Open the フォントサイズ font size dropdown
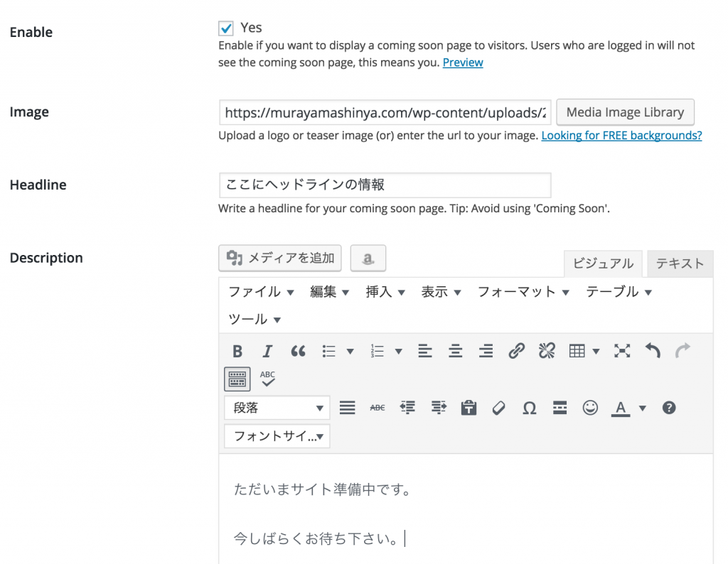Image resolution: width=728 pixels, height=564 pixels. click(277, 435)
